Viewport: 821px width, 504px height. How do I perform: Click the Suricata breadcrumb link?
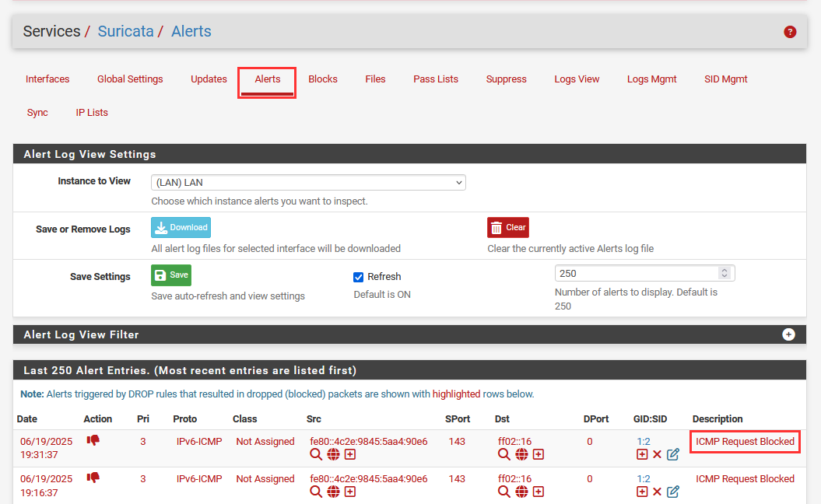click(124, 32)
